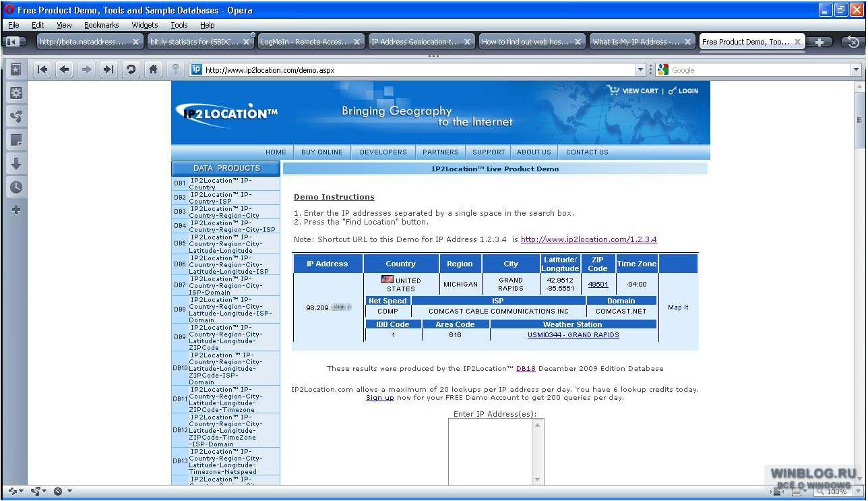The width and height of the screenshot is (868, 501).
Task: Open the Bookmarks menu
Action: (x=101, y=25)
